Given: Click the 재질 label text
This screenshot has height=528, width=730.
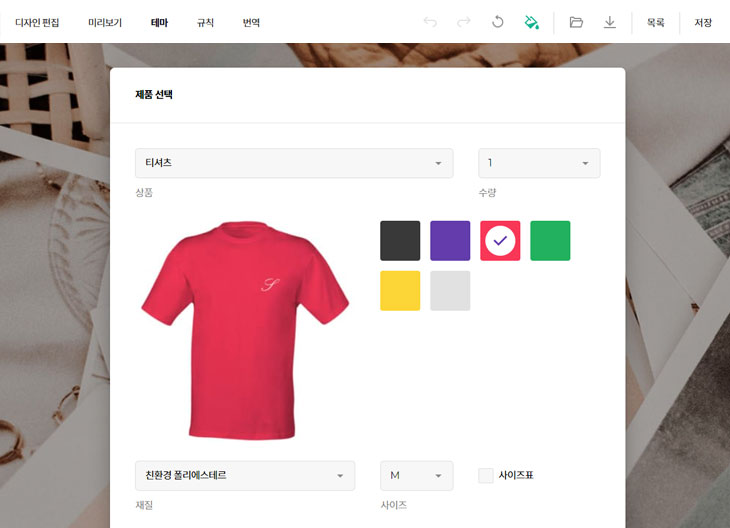Looking at the screenshot, I should [144, 505].
